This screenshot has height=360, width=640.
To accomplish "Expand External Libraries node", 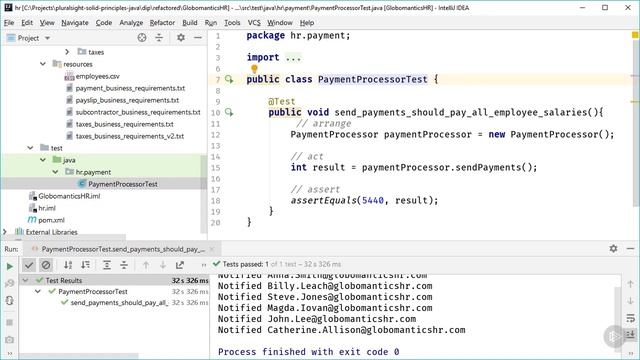I will (5, 232).
